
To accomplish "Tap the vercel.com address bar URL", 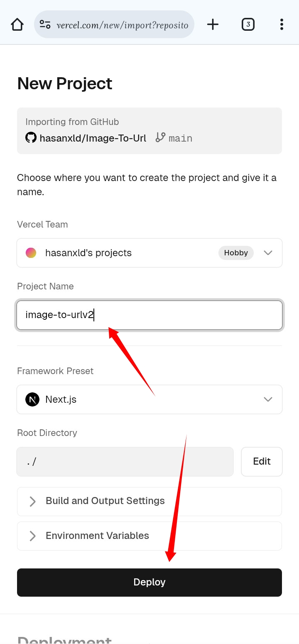I will [x=122, y=25].
